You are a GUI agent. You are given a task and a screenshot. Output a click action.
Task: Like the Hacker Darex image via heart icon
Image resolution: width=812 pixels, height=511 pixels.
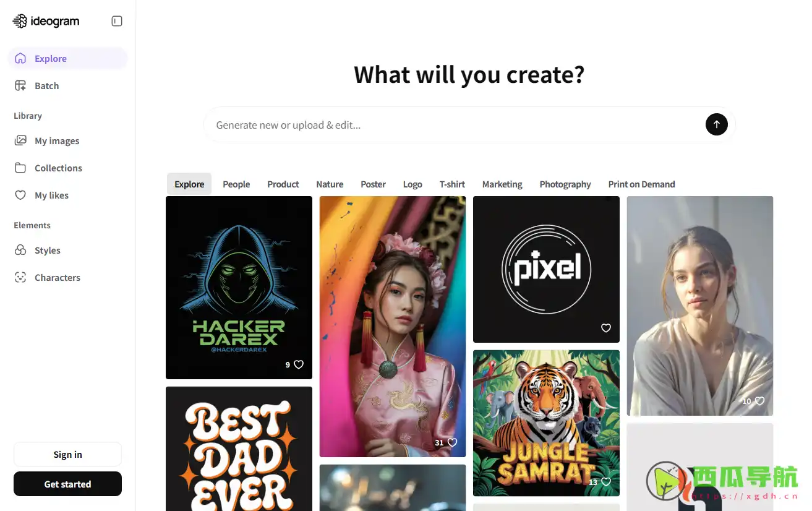299,364
